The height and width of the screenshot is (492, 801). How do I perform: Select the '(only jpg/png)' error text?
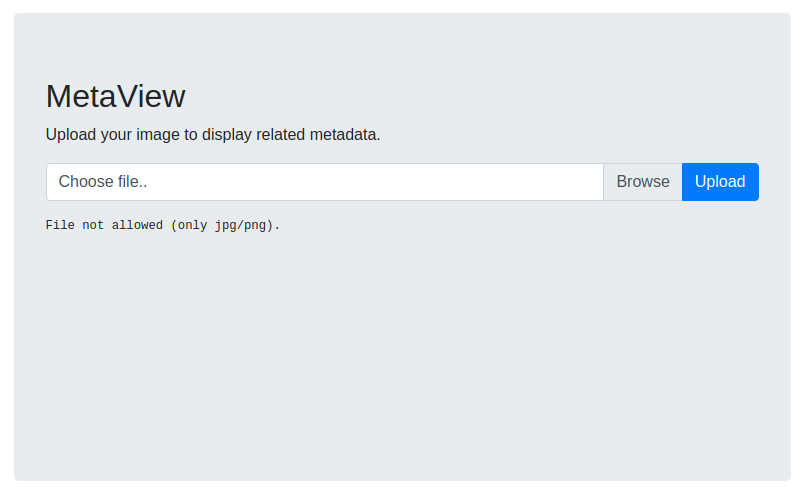click(225, 225)
